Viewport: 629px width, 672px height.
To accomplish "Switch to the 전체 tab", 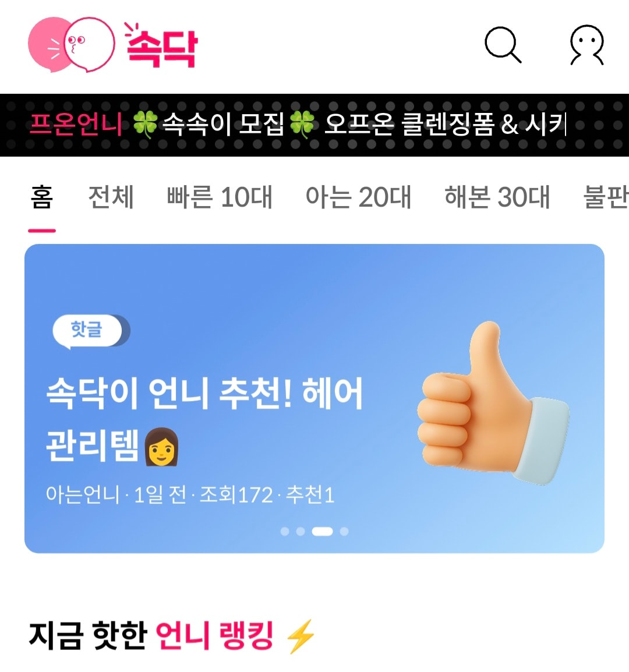I will point(111,197).
